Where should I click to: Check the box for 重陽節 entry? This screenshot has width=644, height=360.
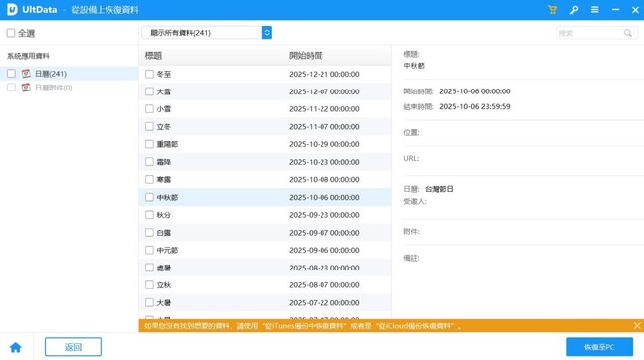149,144
